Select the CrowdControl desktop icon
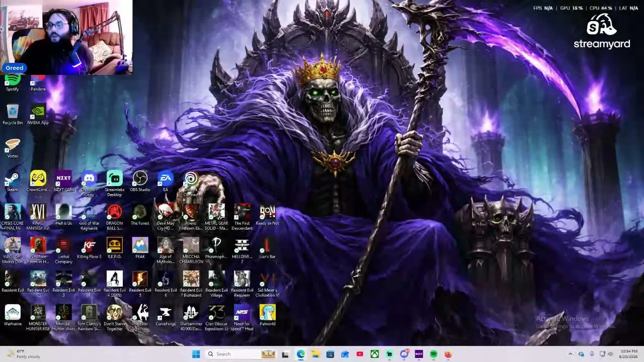 [38, 182]
